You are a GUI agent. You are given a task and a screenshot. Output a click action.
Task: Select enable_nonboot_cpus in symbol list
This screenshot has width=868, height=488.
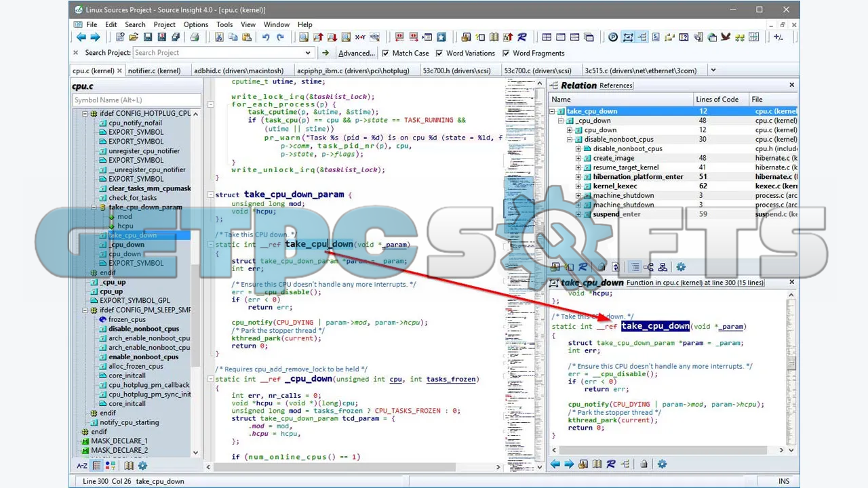tap(144, 357)
